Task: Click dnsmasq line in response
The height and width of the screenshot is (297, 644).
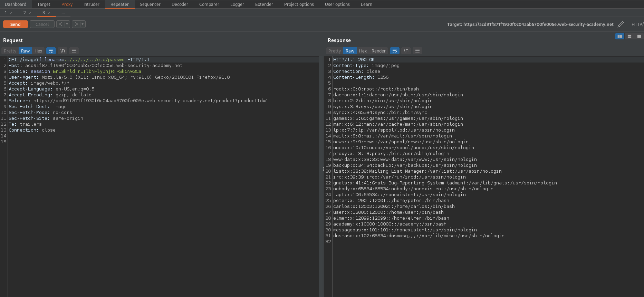Action: (419, 236)
